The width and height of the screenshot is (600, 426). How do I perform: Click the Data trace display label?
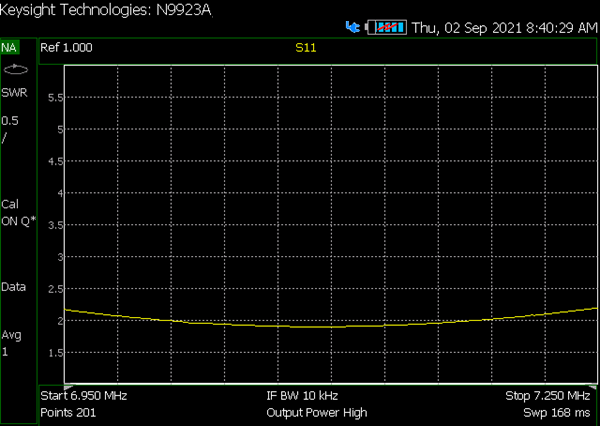click(x=13, y=287)
